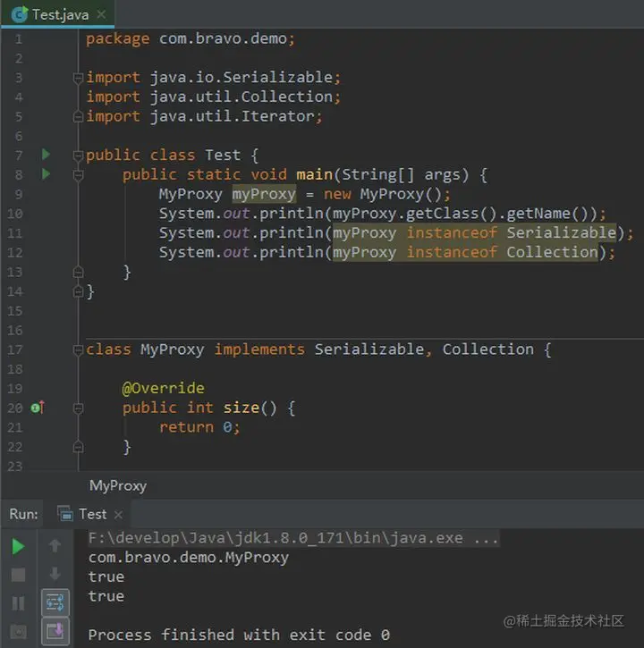
Task: Click the java.exe command line in the console
Action: 292,538
